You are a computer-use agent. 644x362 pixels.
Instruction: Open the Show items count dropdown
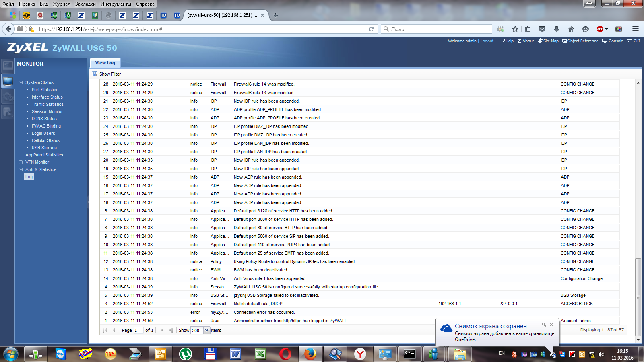[207, 330]
